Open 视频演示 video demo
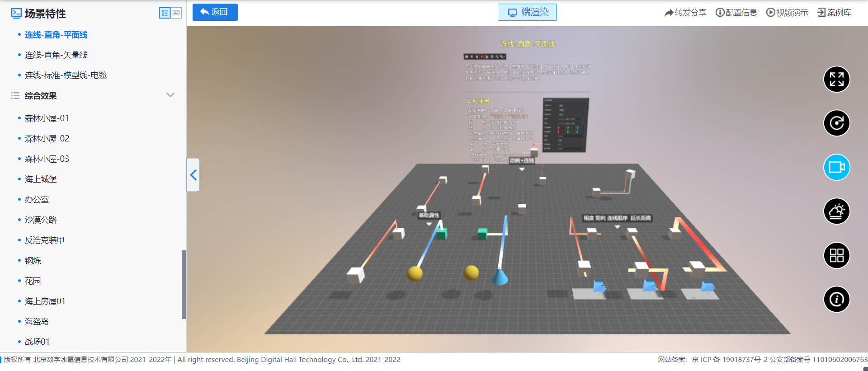This screenshot has width=868, height=371. coord(787,13)
